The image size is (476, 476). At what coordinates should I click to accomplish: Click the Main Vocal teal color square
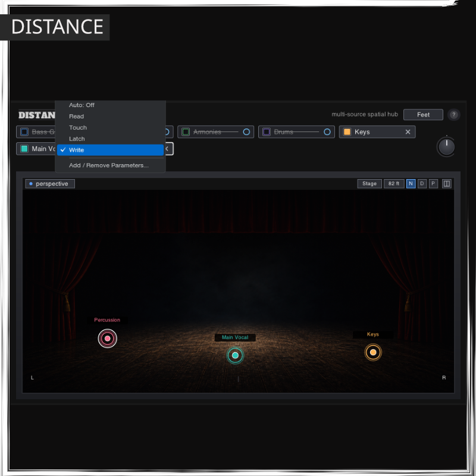click(x=24, y=149)
